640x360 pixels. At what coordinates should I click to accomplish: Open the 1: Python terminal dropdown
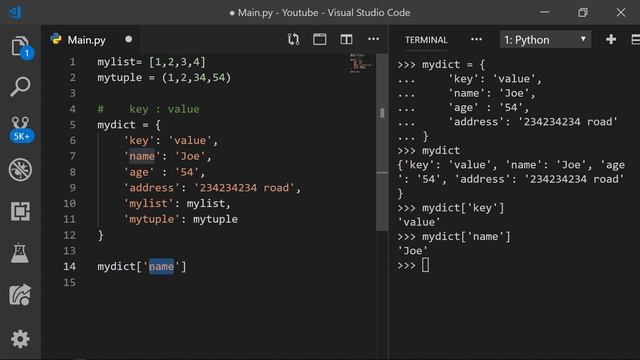[545, 40]
